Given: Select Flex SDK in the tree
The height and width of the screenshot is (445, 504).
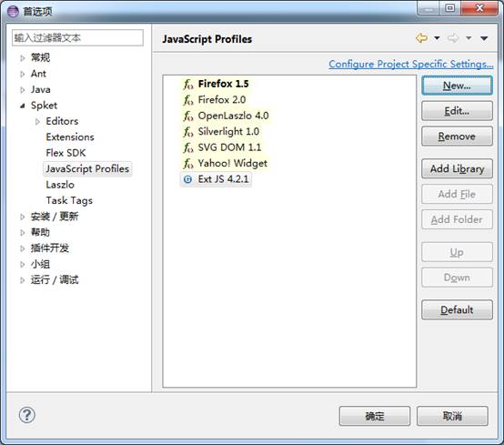Looking at the screenshot, I should tap(66, 153).
